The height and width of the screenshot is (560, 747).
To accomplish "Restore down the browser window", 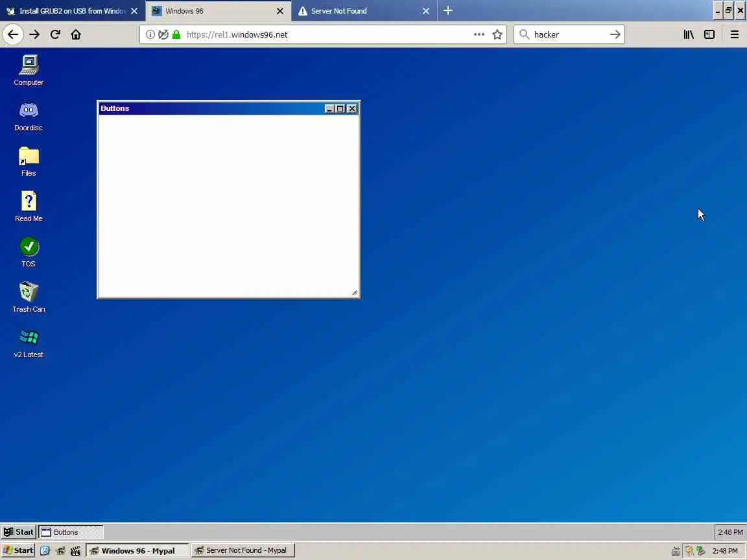I will [x=728, y=10].
